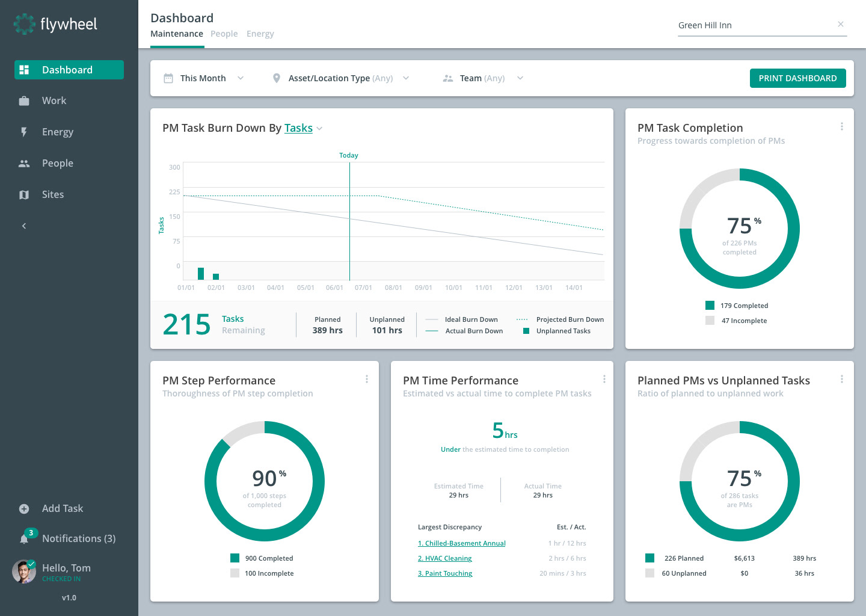Click the team people filter icon
Viewport: 866px width, 616px height.
point(448,78)
